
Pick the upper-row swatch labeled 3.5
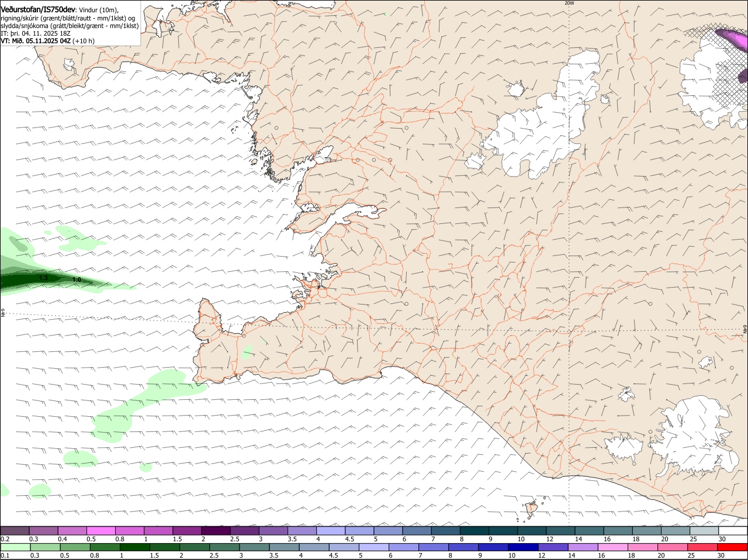pos(302,530)
